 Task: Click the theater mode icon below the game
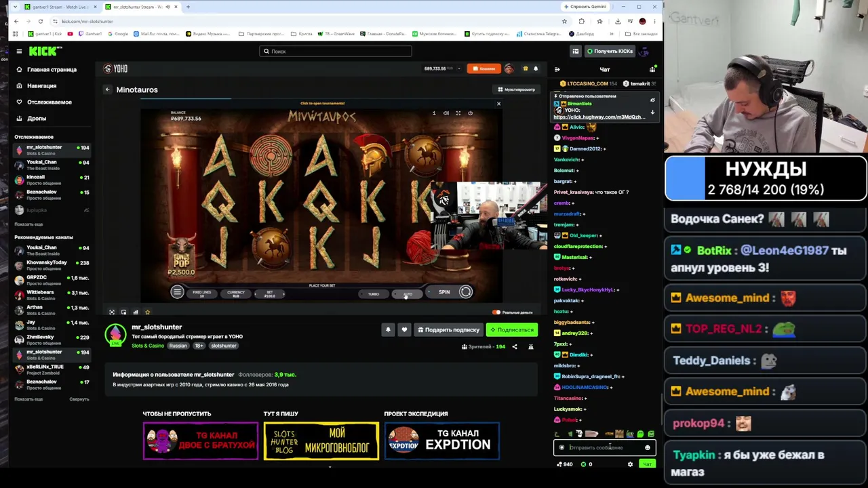(x=112, y=312)
